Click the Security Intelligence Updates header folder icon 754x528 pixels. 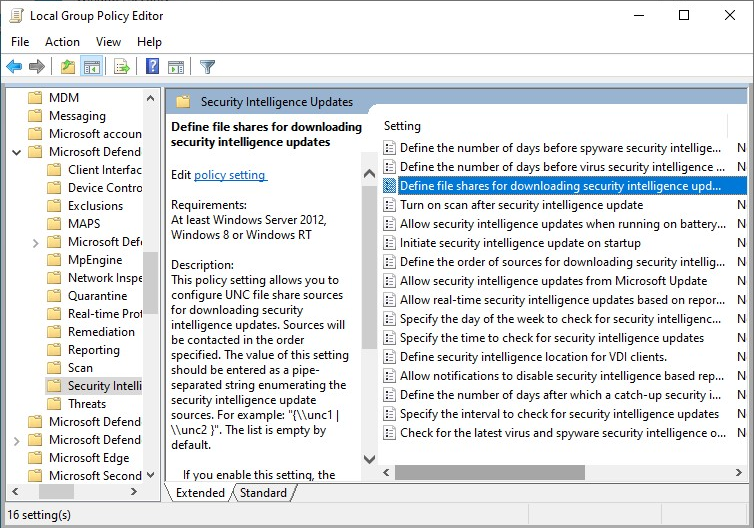(183, 101)
